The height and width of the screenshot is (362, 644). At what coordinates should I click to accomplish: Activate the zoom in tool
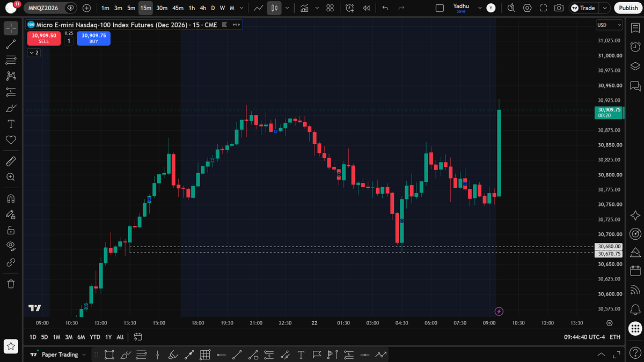pos(11,176)
